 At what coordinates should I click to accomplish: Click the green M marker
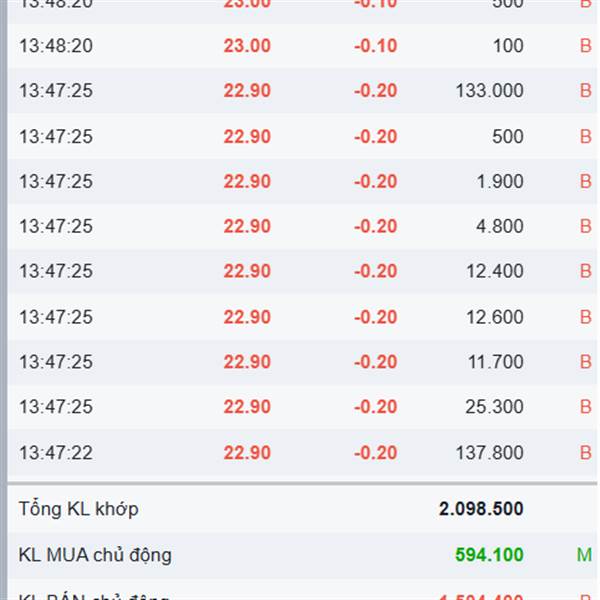584,555
